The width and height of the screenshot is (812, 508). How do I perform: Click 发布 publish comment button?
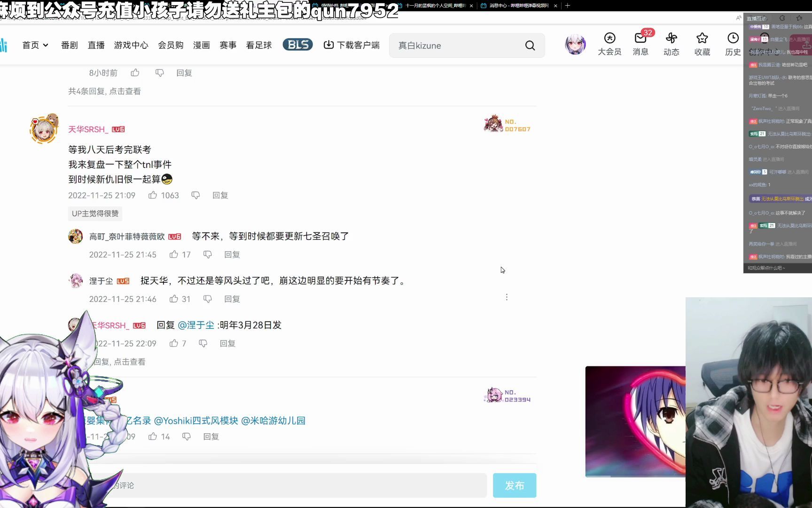pos(515,485)
